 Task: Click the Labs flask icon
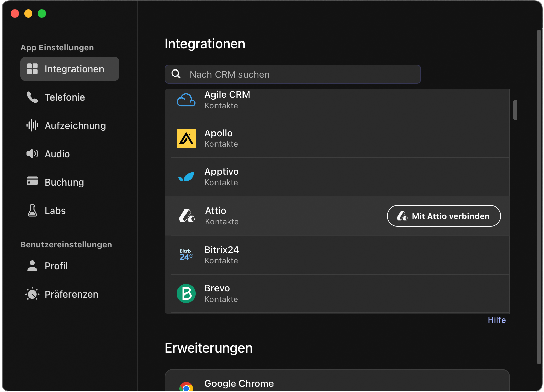point(32,211)
